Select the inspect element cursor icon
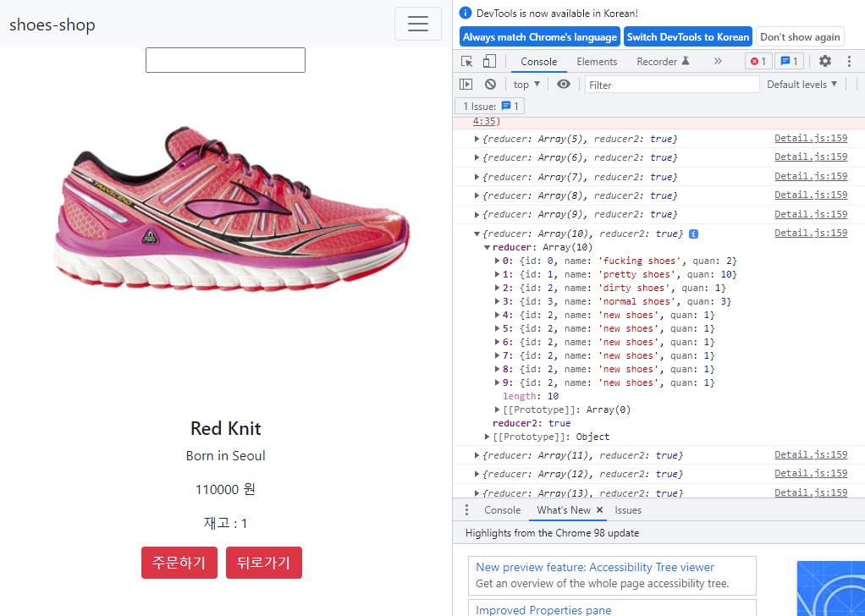865x616 pixels. pos(467,61)
